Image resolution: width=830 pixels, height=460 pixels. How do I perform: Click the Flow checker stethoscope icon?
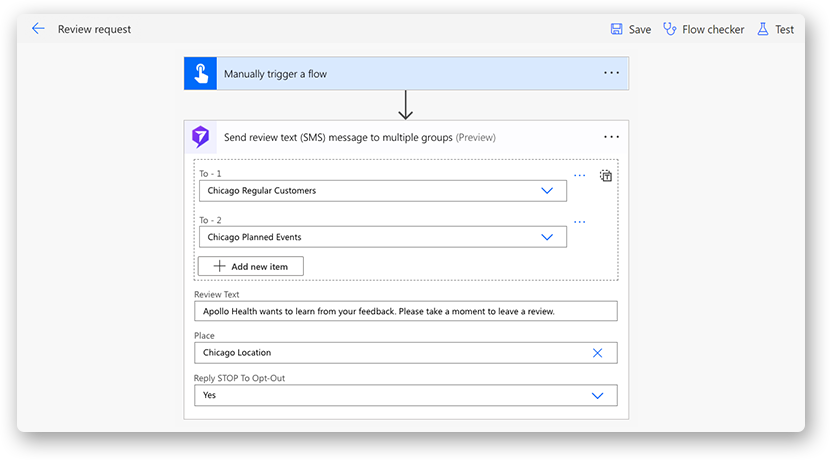click(x=670, y=29)
